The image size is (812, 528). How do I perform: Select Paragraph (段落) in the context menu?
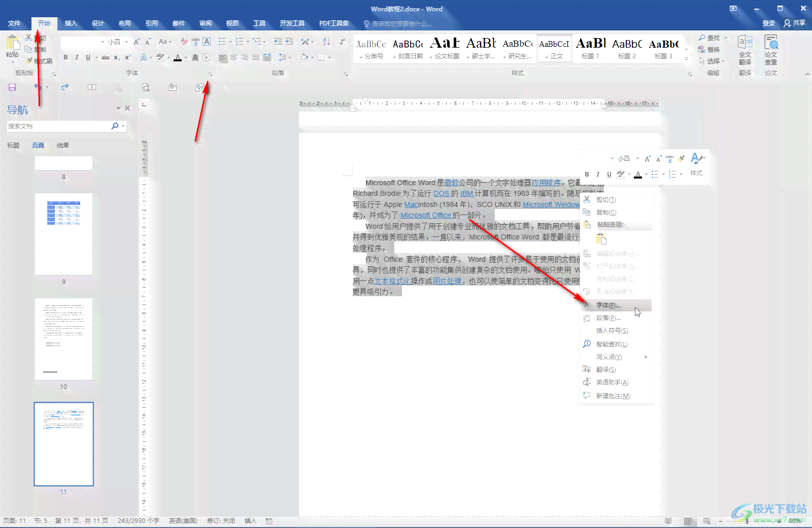[x=616, y=318]
